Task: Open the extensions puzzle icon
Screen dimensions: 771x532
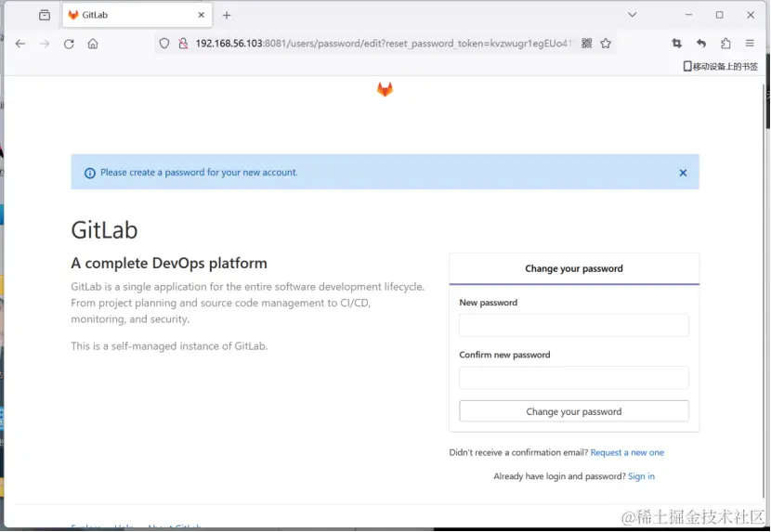Action: click(x=725, y=44)
